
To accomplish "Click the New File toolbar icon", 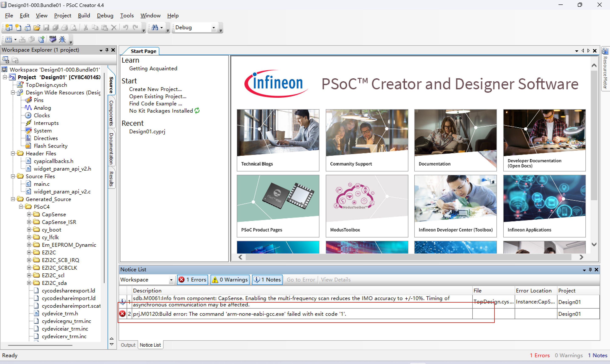I will coord(18,28).
